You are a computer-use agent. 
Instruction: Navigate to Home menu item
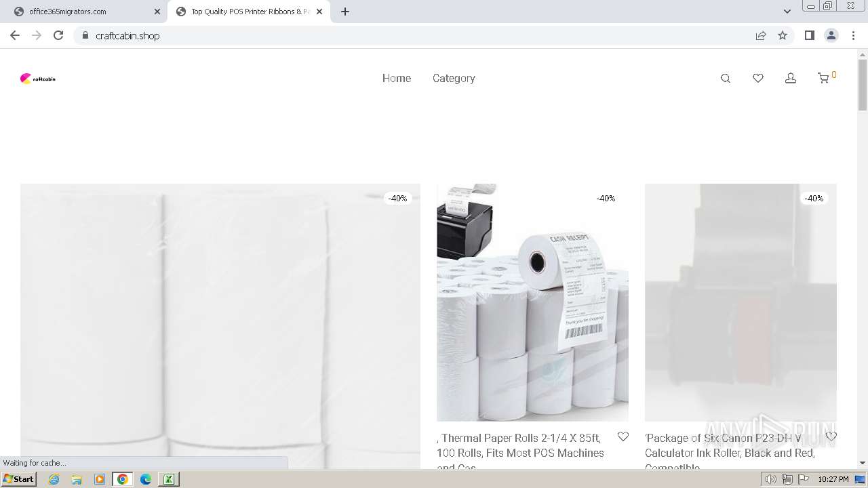point(397,78)
